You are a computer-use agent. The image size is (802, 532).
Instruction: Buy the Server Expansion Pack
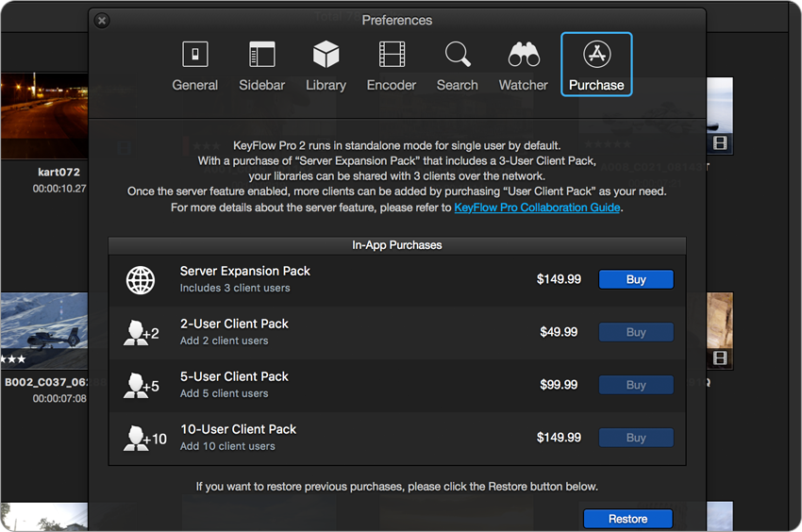point(636,279)
